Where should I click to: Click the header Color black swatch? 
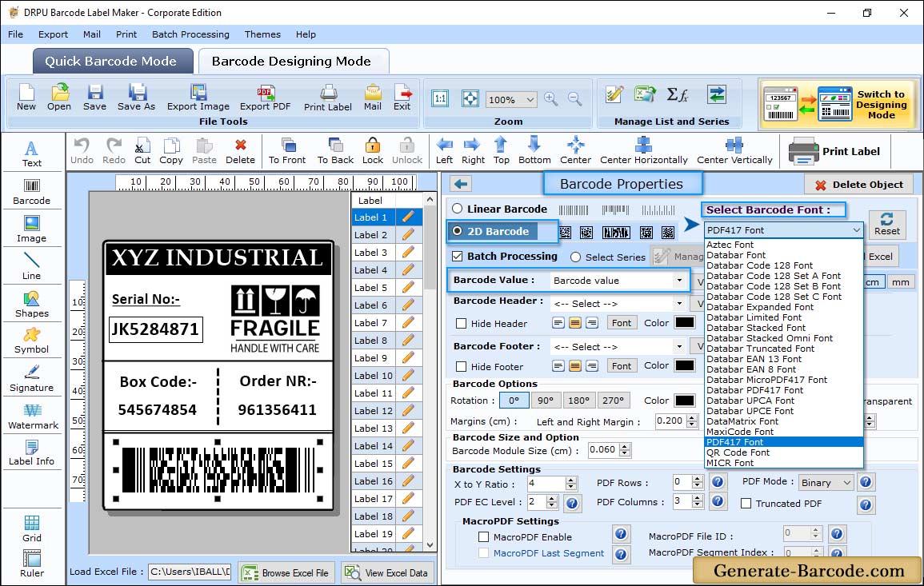click(684, 323)
